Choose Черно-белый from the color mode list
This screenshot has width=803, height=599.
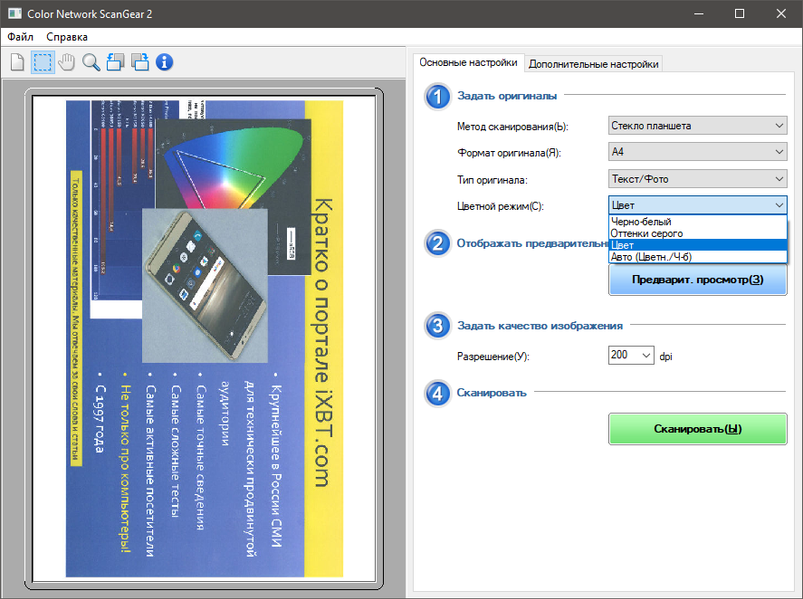pos(698,222)
